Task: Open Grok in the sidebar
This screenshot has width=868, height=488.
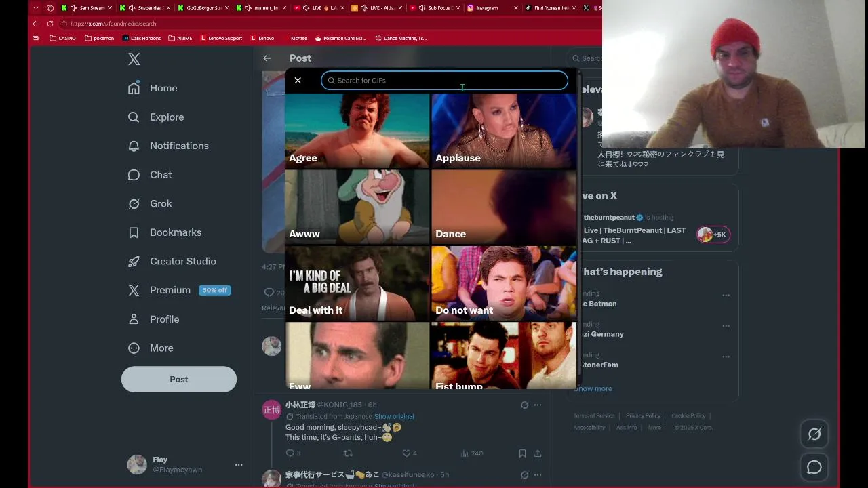Action: click(x=151, y=203)
